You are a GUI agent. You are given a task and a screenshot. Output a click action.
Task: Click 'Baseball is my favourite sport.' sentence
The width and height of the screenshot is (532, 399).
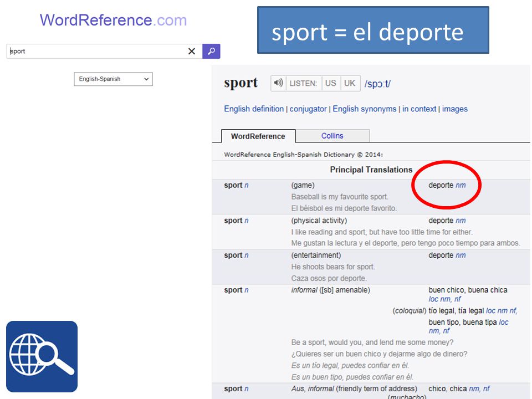click(x=340, y=197)
